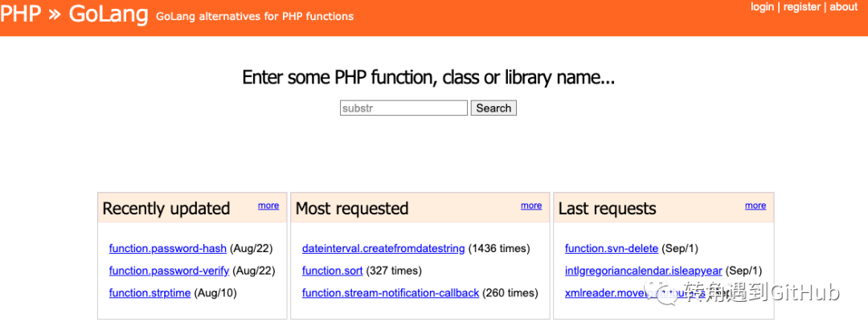This screenshot has height=330, width=868.
Task: Open dateinterval.createfromdatestring link
Action: [x=383, y=249]
